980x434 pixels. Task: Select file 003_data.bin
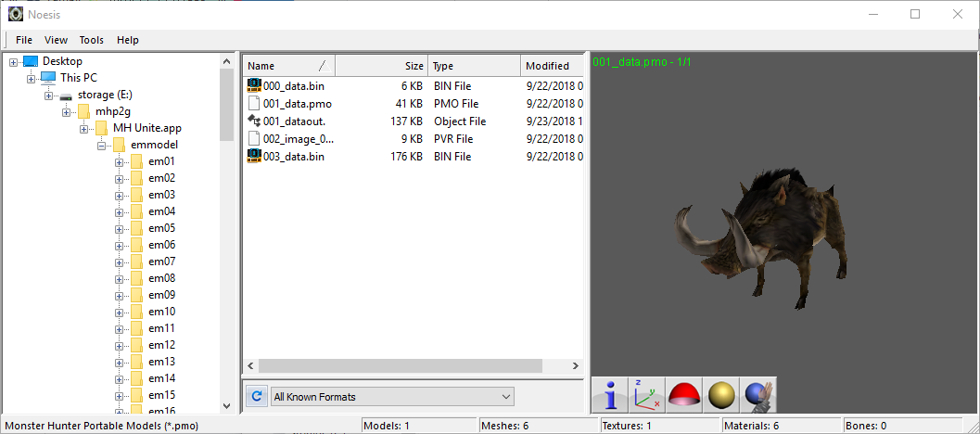click(x=294, y=157)
